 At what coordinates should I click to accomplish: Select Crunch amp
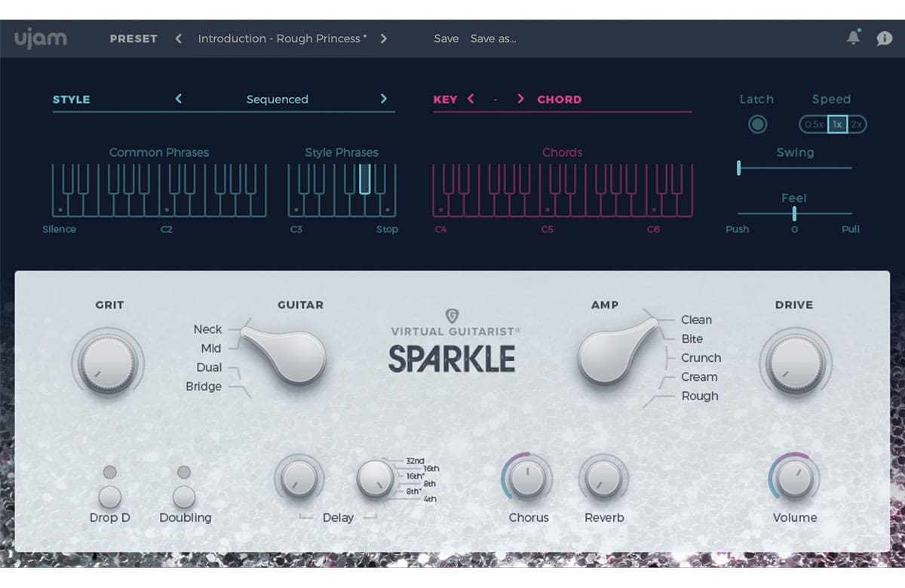(x=701, y=357)
